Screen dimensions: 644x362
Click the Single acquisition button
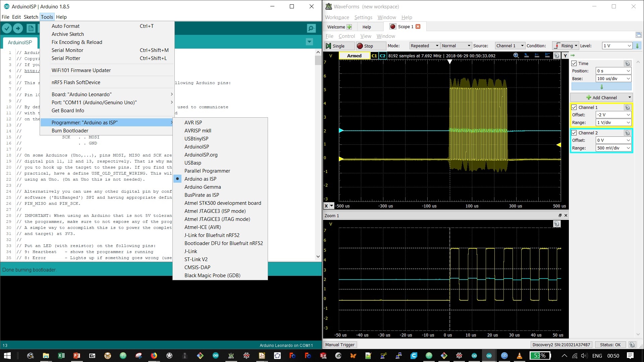point(339,46)
